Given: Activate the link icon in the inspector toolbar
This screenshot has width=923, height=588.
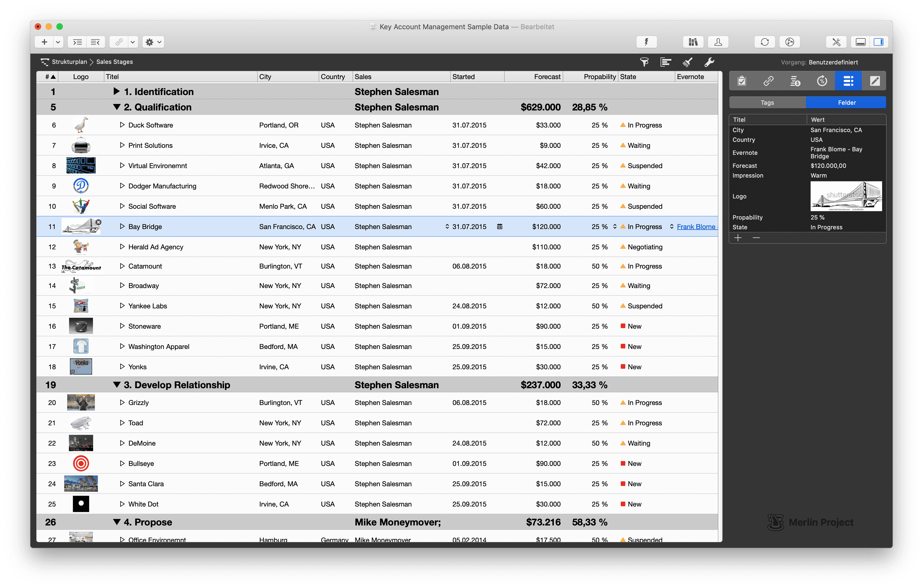Looking at the screenshot, I should [768, 81].
